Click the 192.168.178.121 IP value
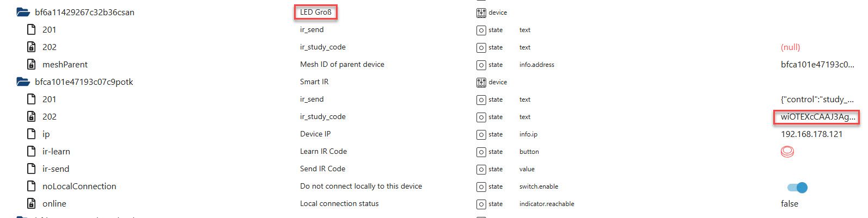The height and width of the screenshot is (218, 868). (x=811, y=134)
